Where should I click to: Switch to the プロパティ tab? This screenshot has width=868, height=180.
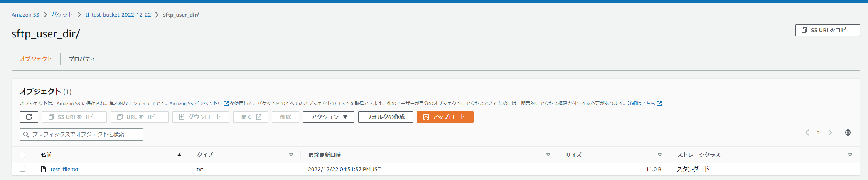pyautogui.click(x=81, y=59)
